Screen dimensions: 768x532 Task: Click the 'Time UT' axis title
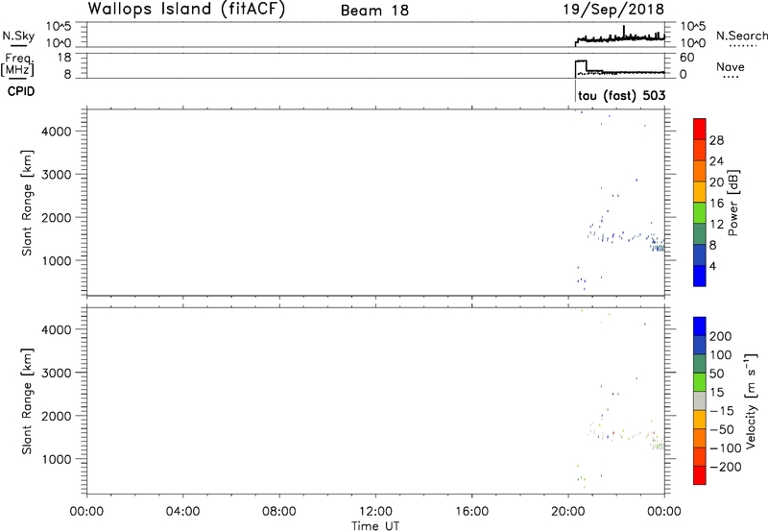tap(375, 526)
